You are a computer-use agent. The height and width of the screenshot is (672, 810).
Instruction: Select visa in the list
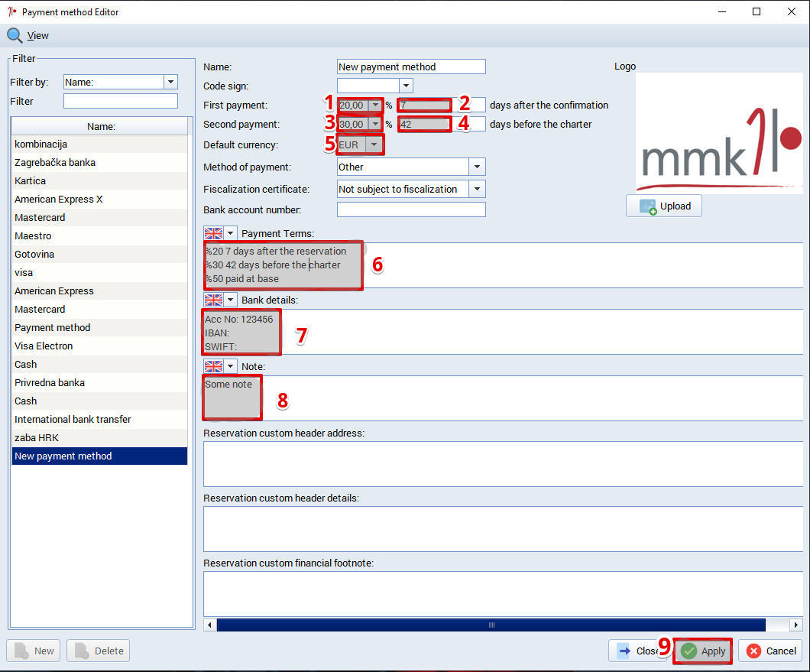coord(99,272)
